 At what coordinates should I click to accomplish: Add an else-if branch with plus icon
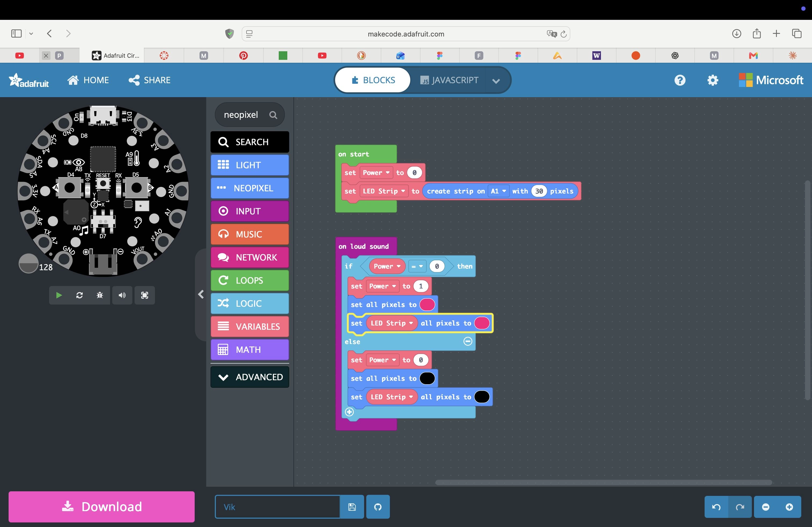pos(349,412)
